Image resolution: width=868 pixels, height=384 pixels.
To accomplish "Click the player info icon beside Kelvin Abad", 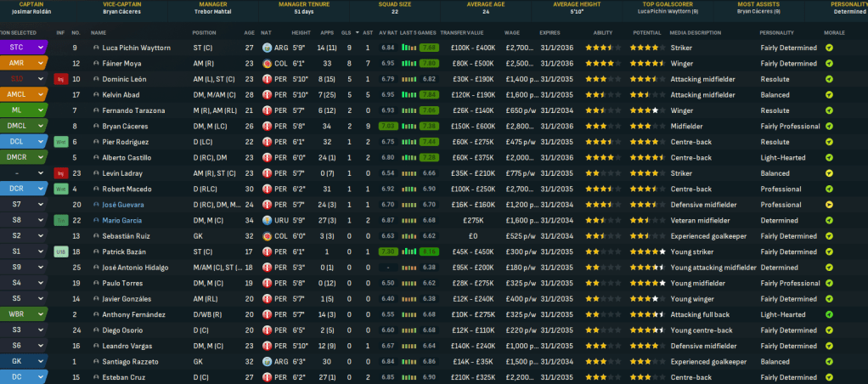I will [x=96, y=94].
